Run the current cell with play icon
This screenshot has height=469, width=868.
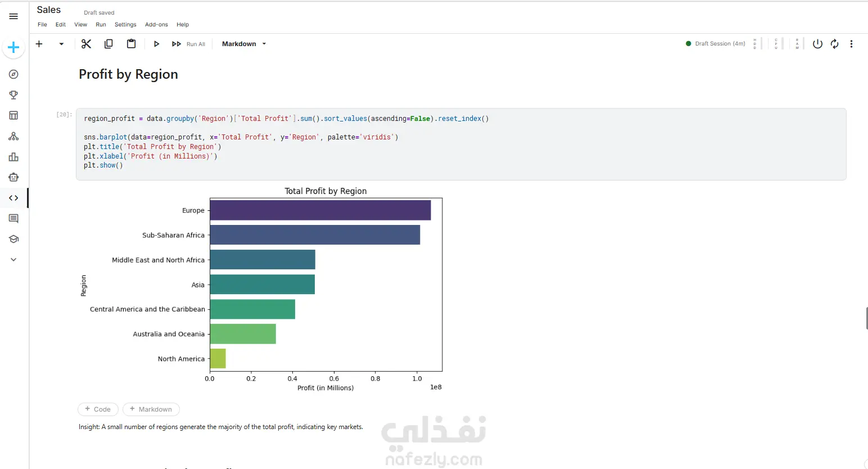click(156, 44)
